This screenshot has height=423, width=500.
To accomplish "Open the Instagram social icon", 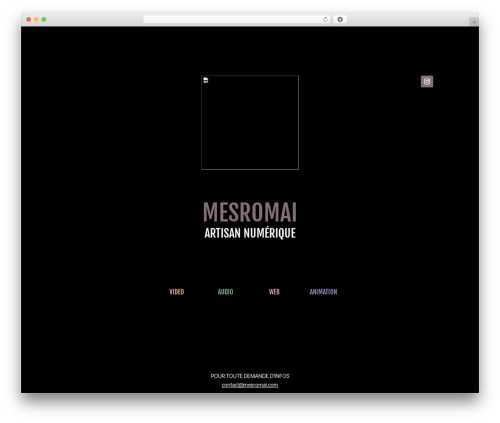I will [x=427, y=81].
